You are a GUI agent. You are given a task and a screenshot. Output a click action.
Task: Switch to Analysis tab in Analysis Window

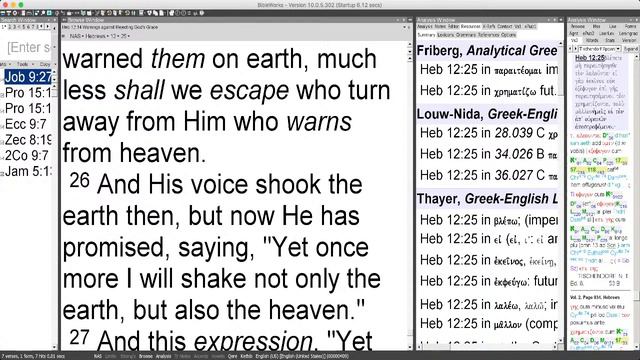click(424, 27)
